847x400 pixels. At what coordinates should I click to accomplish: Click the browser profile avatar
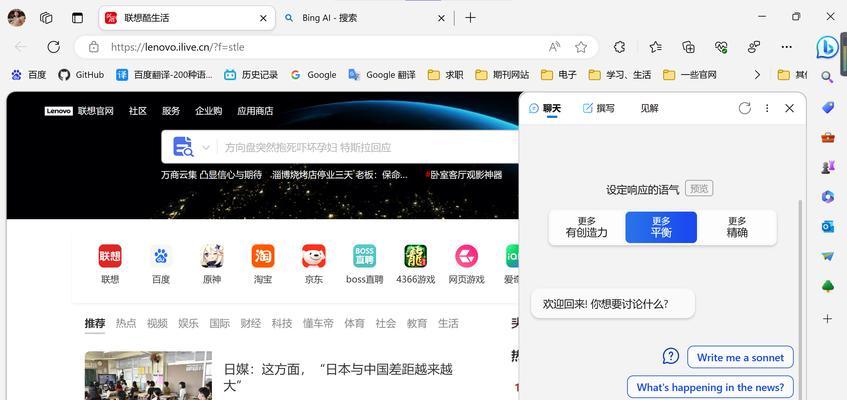point(16,18)
